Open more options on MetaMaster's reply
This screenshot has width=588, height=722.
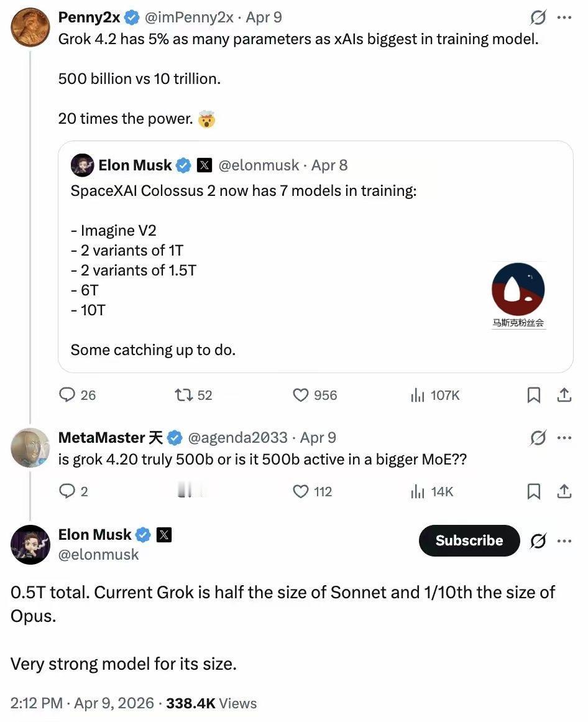coord(564,437)
